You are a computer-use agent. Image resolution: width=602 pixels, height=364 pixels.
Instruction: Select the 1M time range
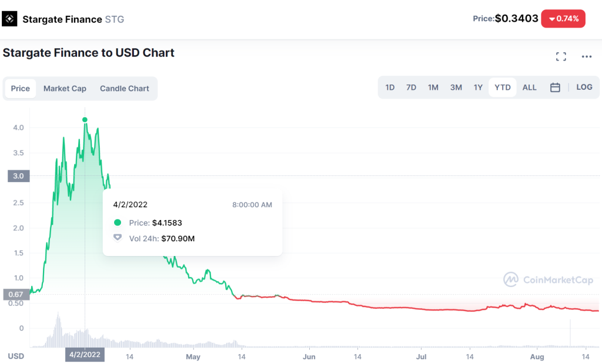(x=433, y=87)
